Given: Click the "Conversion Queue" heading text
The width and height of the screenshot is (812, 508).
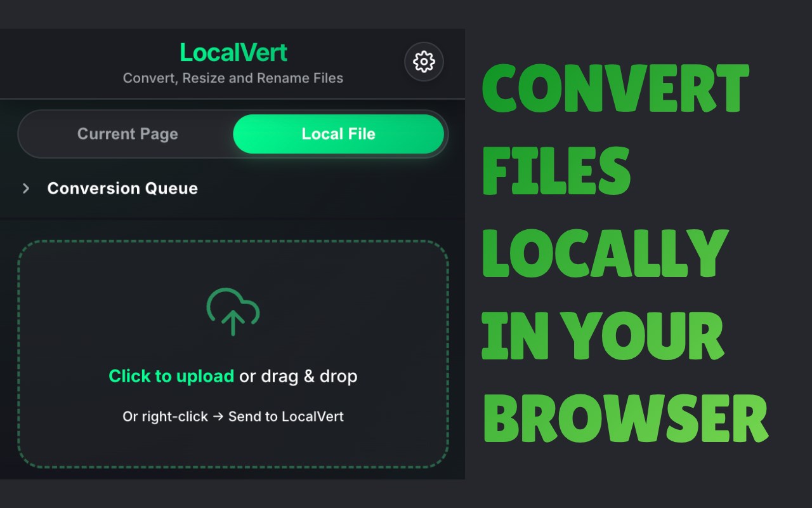Looking at the screenshot, I should [x=122, y=189].
